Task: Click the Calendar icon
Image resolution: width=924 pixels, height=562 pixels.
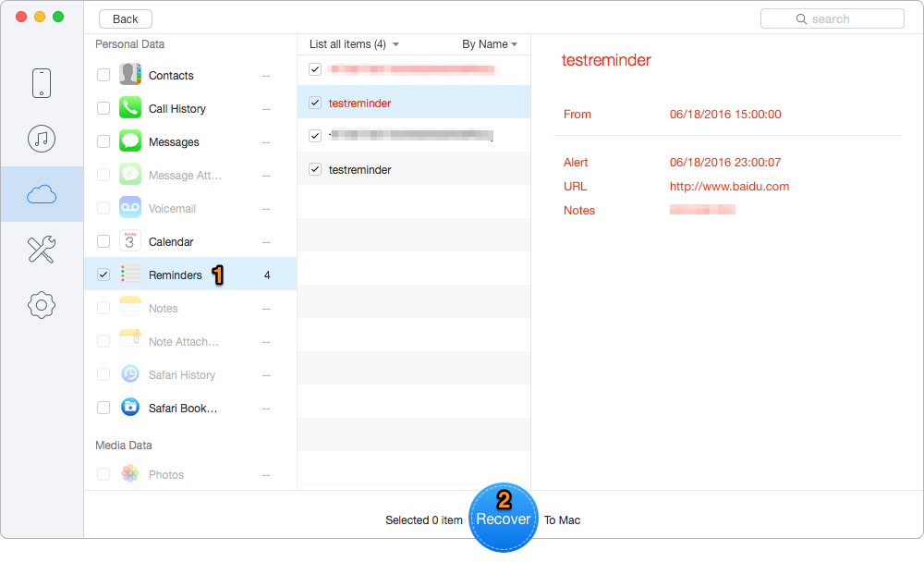Action: coord(130,241)
